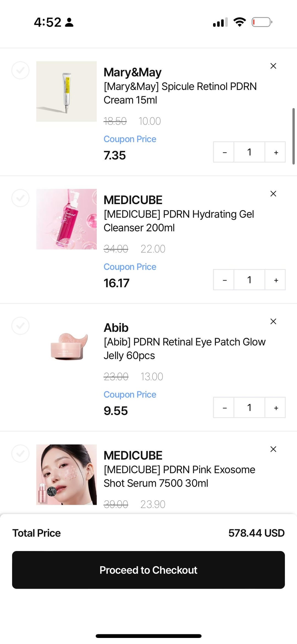Remove MEDICUBE Pink Exosome Shot Serum
The height and width of the screenshot is (644, 297).
pyautogui.click(x=273, y=449)
